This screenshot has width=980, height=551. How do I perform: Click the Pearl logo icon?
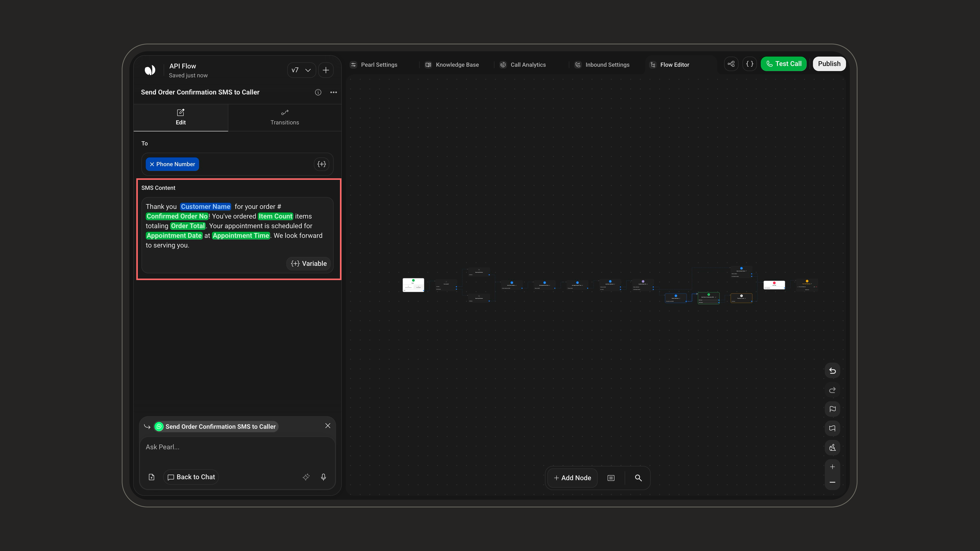(x=150, y=70)
